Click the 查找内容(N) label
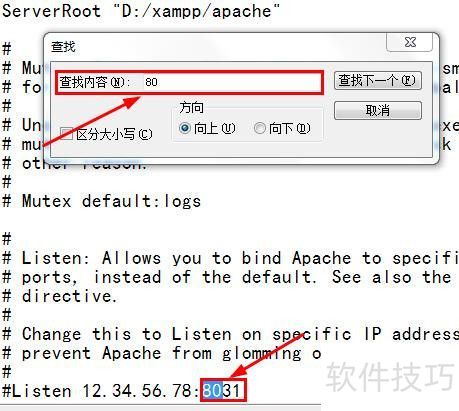Viewport: 459px width, 411px height. [x=95, y=82]
